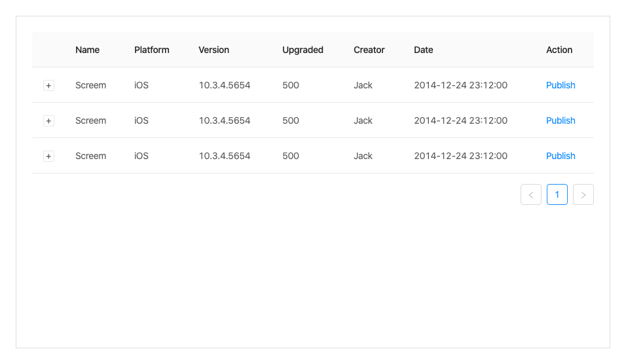Select the third row's Jack creator cell

pyautogui.click(x=363, y=156)
